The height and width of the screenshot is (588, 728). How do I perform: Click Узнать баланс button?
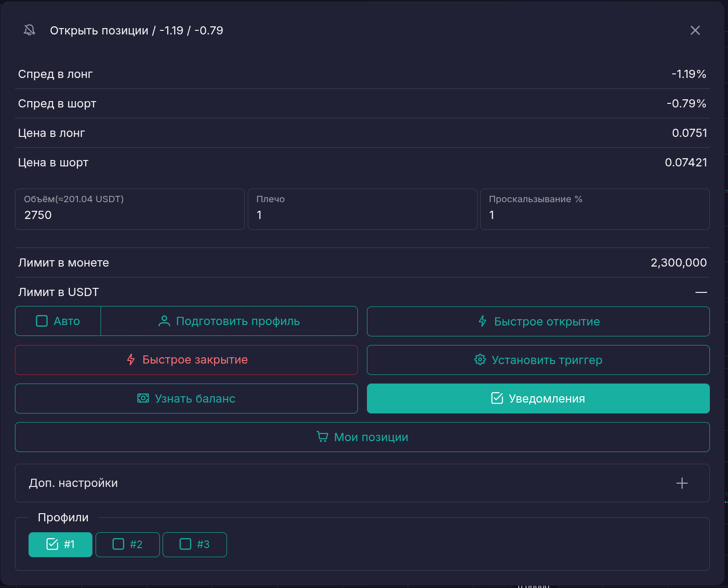tap(186, 398)
